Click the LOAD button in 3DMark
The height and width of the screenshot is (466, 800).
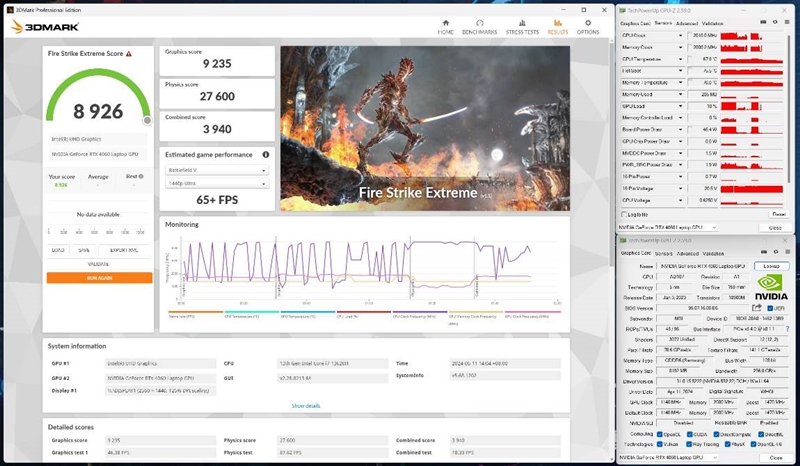(x=58, y=250)
